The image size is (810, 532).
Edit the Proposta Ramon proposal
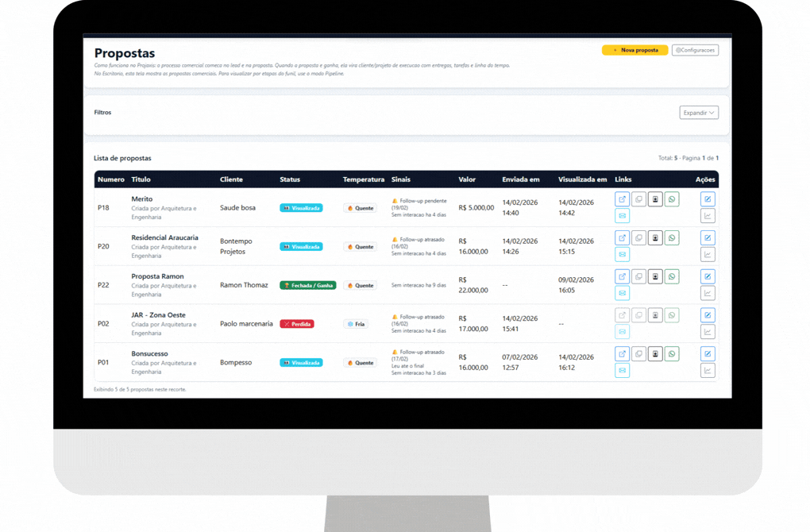click(x=708, y=276)
